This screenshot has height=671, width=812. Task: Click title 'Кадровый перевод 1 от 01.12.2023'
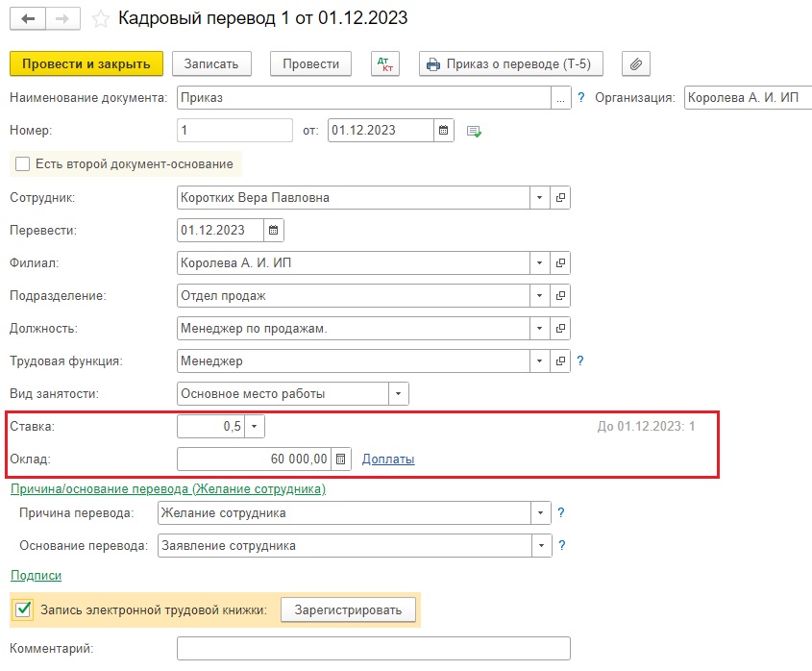pyautogui.click(x=262, y=18)
